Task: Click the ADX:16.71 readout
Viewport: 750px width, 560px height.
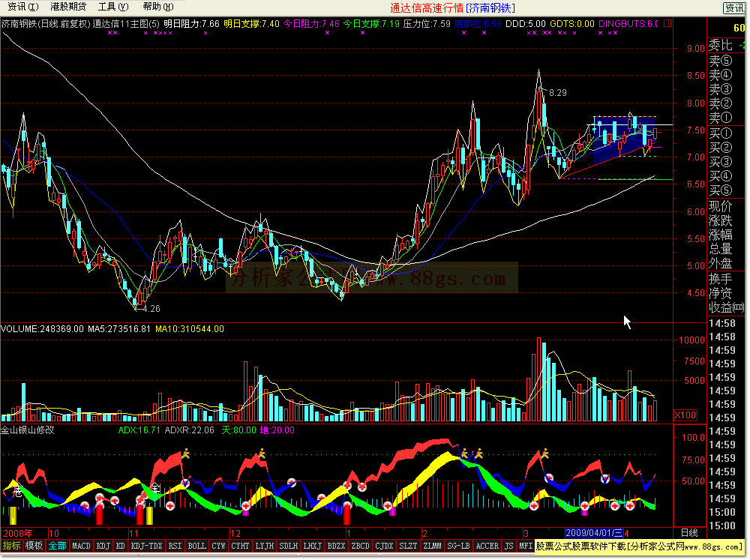Action: (x=139, y=430)
